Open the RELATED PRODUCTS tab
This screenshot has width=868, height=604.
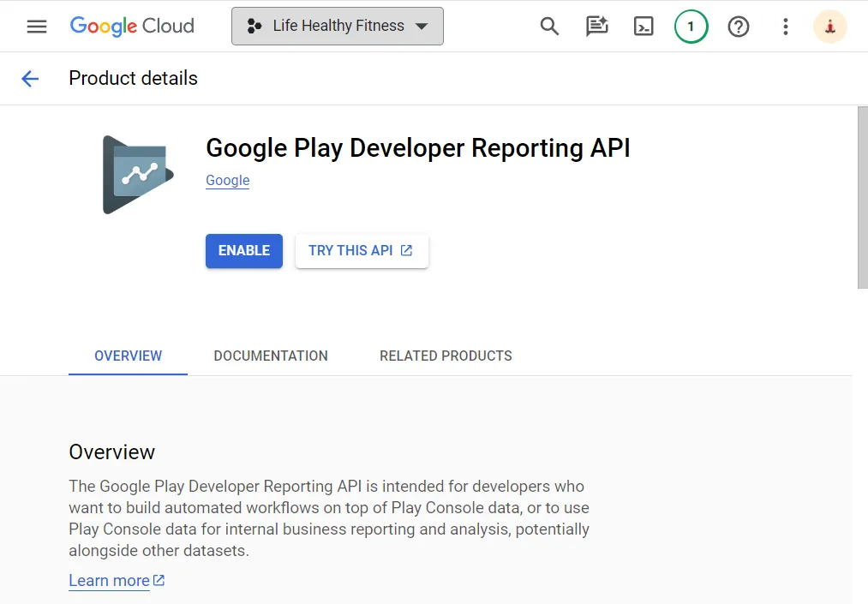[446, 356]
